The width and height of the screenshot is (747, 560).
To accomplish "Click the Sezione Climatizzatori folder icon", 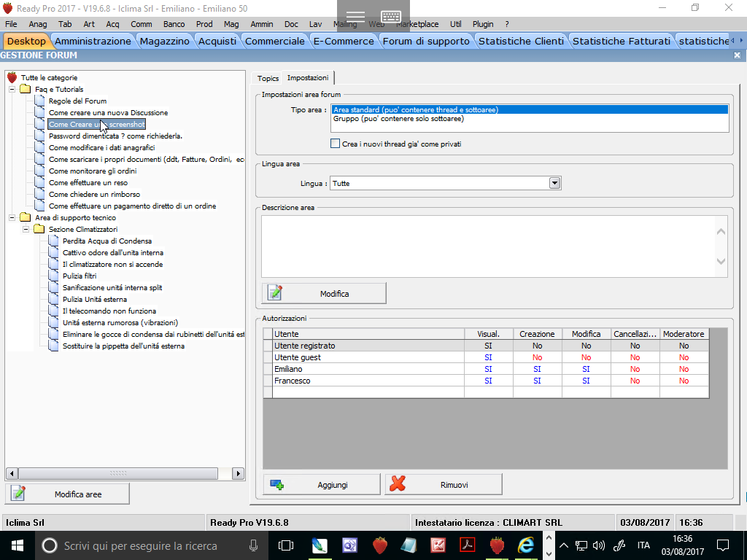I will point(39,229).
